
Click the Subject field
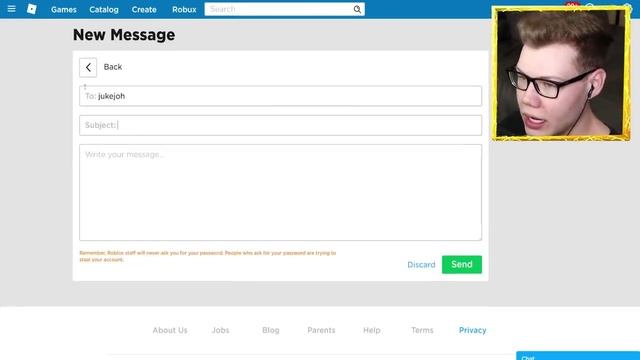280,125
